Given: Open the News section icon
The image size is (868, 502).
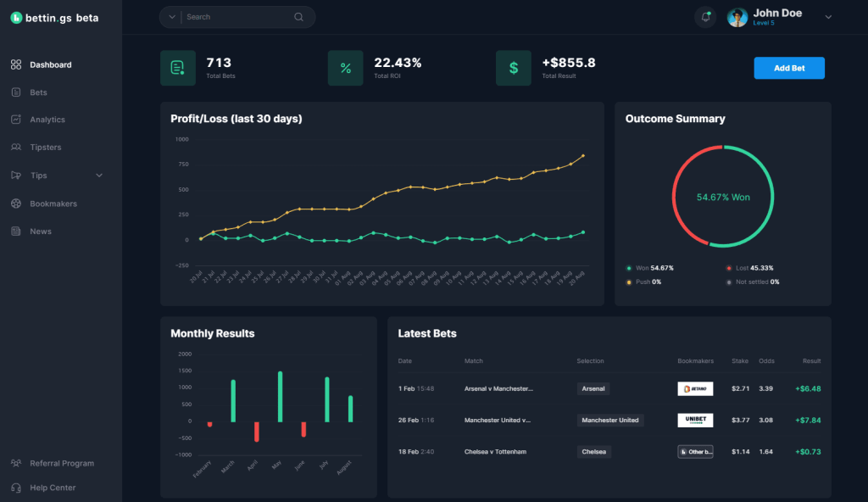Looking at the screenshot, I should (18, 231).
